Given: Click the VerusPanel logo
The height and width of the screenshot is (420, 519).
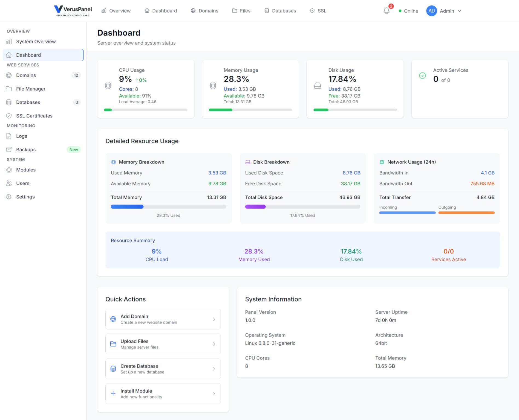Looking at the screenshot, I should (x=73, y=10).
